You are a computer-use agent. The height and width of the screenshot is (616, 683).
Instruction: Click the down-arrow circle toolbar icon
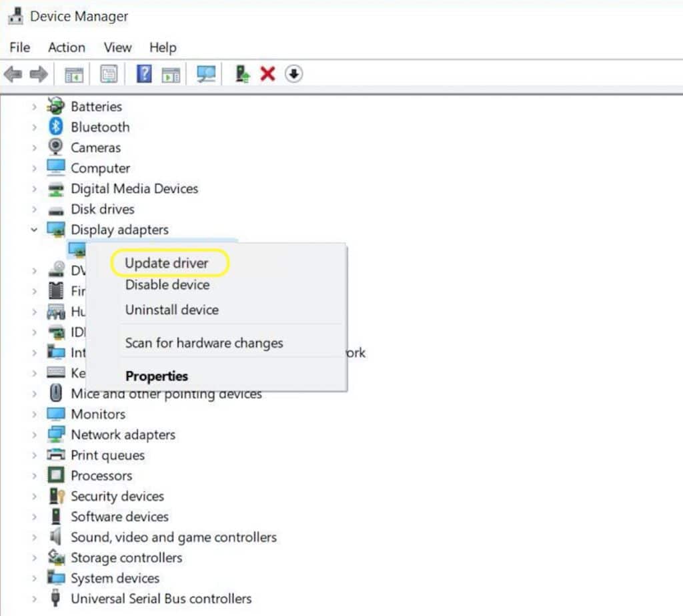tap(293, 74)
